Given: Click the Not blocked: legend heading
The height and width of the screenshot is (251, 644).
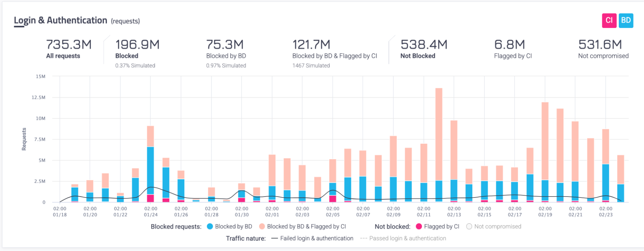Looking at the screenshot, I should [x=393, y=227].
